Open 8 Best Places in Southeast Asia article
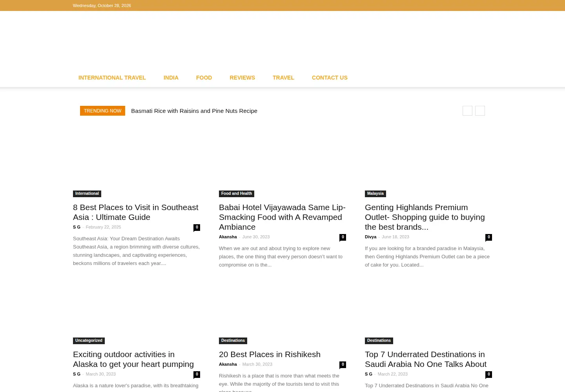 point(136,212)
